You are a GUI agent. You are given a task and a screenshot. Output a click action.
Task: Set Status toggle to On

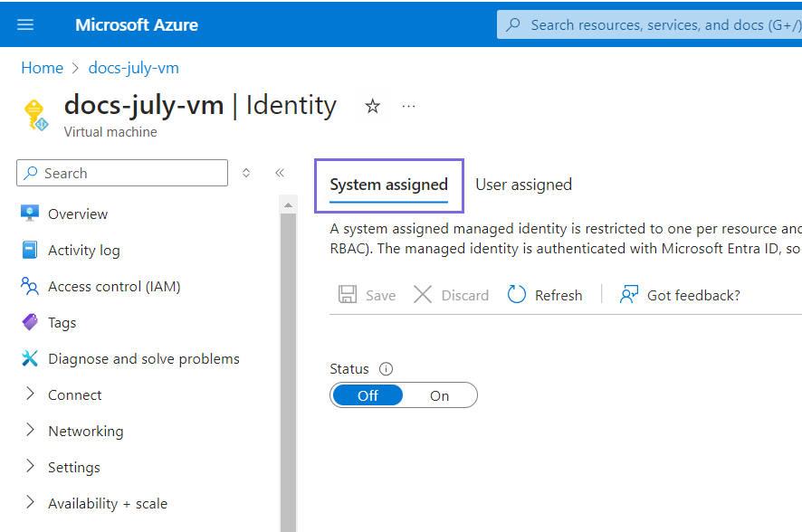440,395
